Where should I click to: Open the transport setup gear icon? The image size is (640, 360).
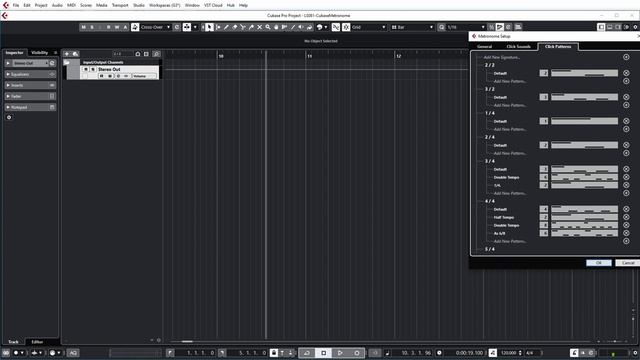tap(635, 353)
